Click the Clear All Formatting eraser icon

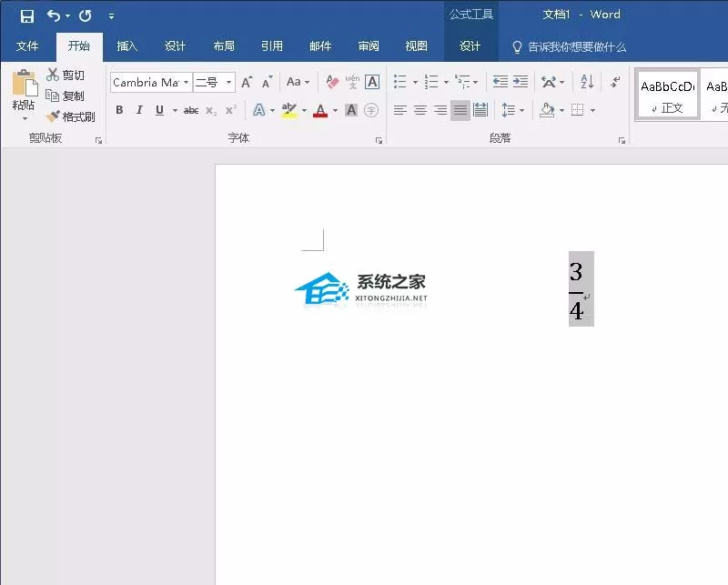point(332,82)
